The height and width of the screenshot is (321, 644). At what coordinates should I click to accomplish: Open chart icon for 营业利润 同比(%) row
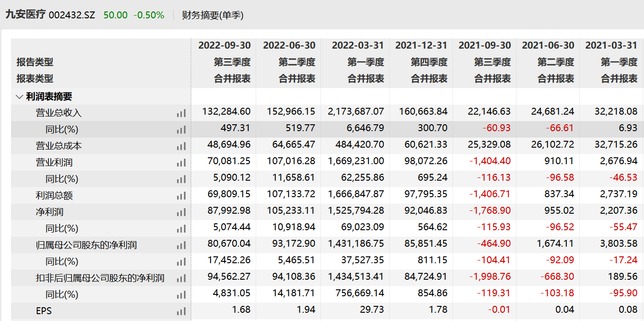[181, 179]
